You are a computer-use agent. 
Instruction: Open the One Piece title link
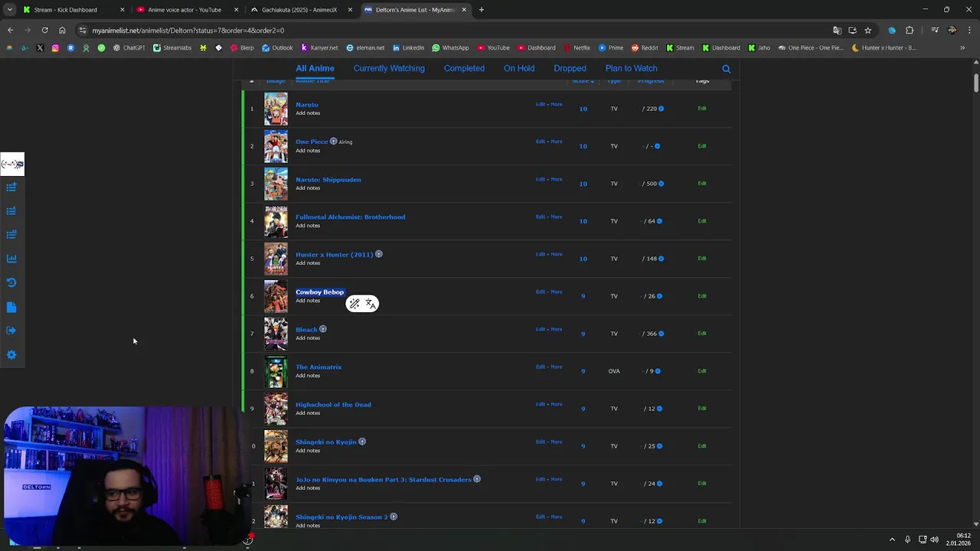point(312,142)
